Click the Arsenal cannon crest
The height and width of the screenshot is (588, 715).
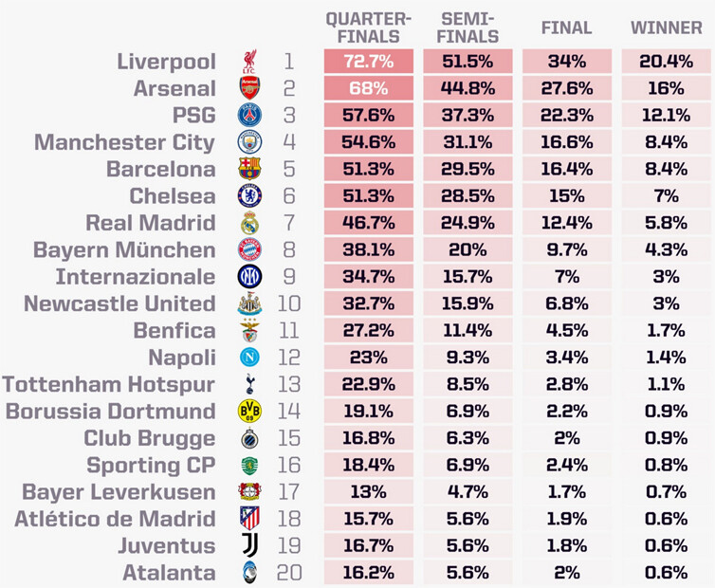tap(249, 88)
